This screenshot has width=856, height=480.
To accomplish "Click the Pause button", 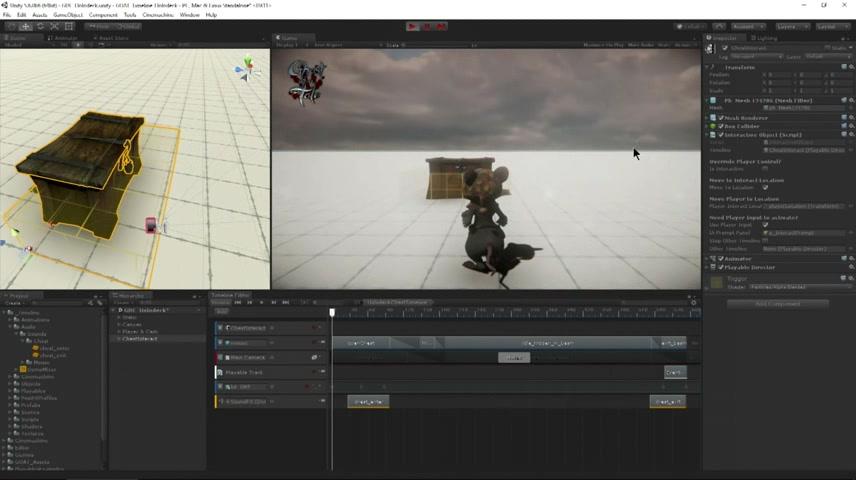I will click(x=427, y=26).
